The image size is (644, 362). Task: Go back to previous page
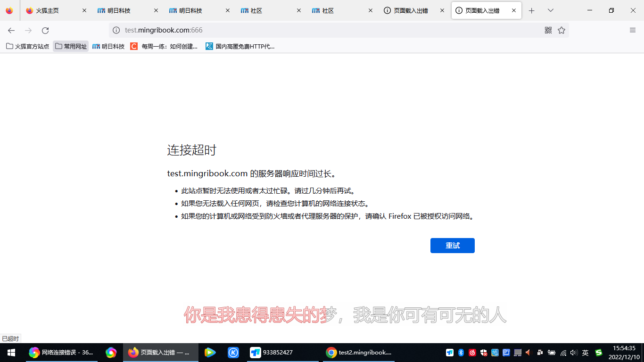(x=11, y=30)
